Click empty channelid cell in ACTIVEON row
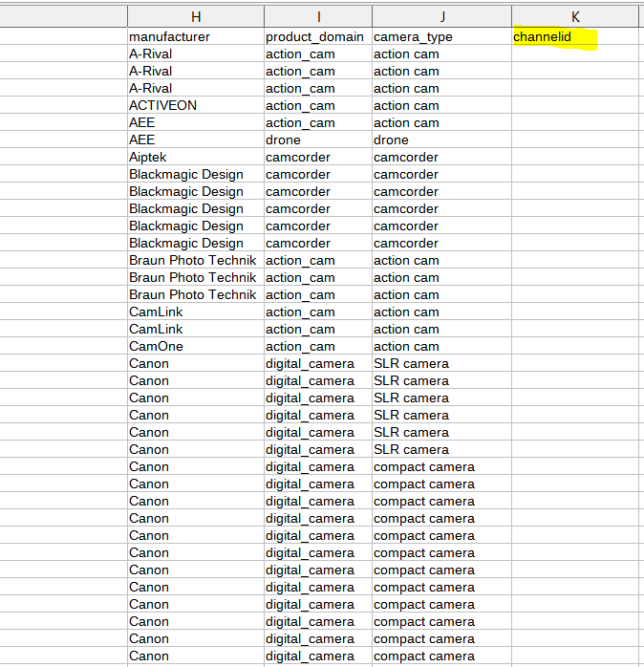This screenshot has height=667, width=644. 575,105
